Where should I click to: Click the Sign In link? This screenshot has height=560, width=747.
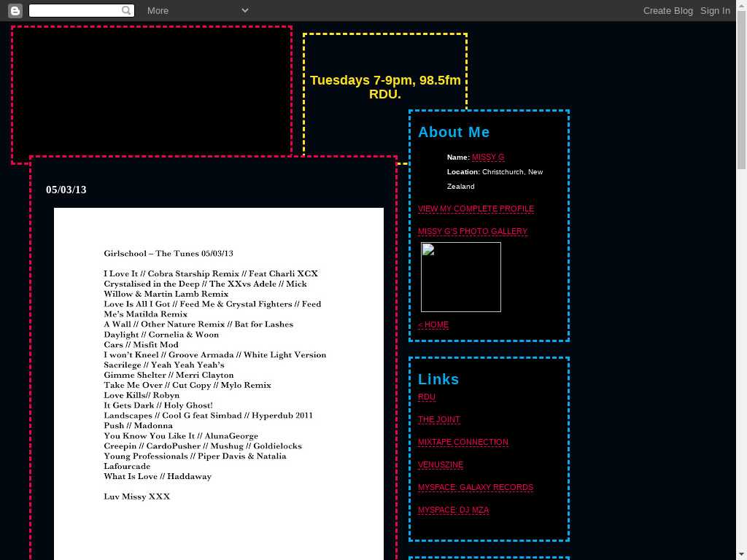[x=715, y=10]
